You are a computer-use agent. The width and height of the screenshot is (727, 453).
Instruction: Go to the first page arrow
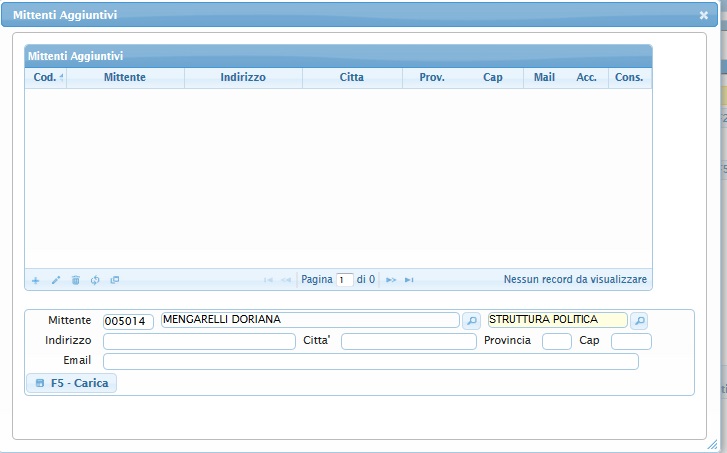tap(268, 280)
